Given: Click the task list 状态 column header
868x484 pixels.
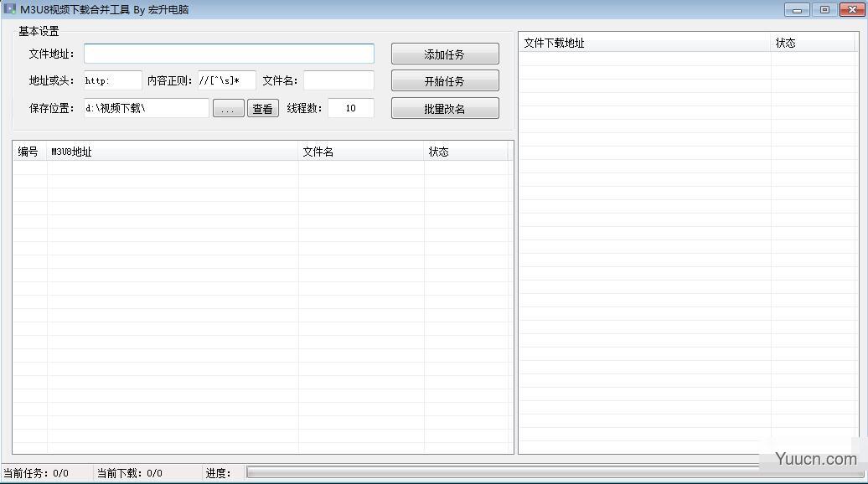Looking at the screenshot, I should (x=466, y=152).
